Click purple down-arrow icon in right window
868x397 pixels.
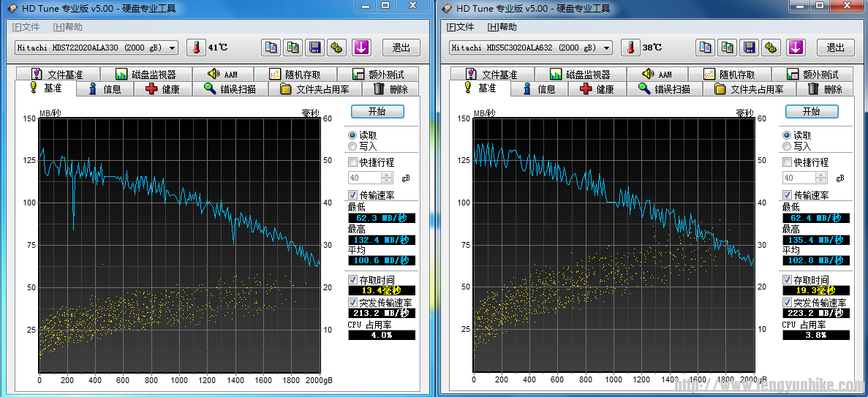click(x=796, y=48)
